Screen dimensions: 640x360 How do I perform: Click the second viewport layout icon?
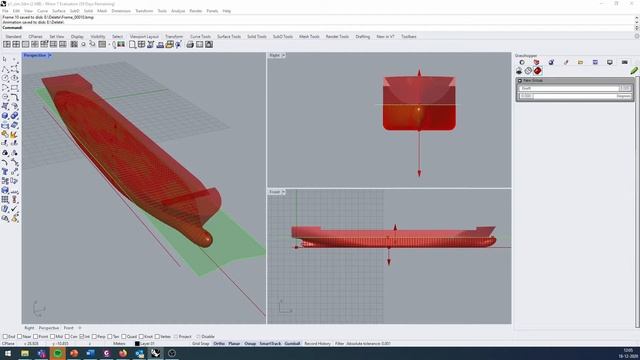(x=16, y=44)
